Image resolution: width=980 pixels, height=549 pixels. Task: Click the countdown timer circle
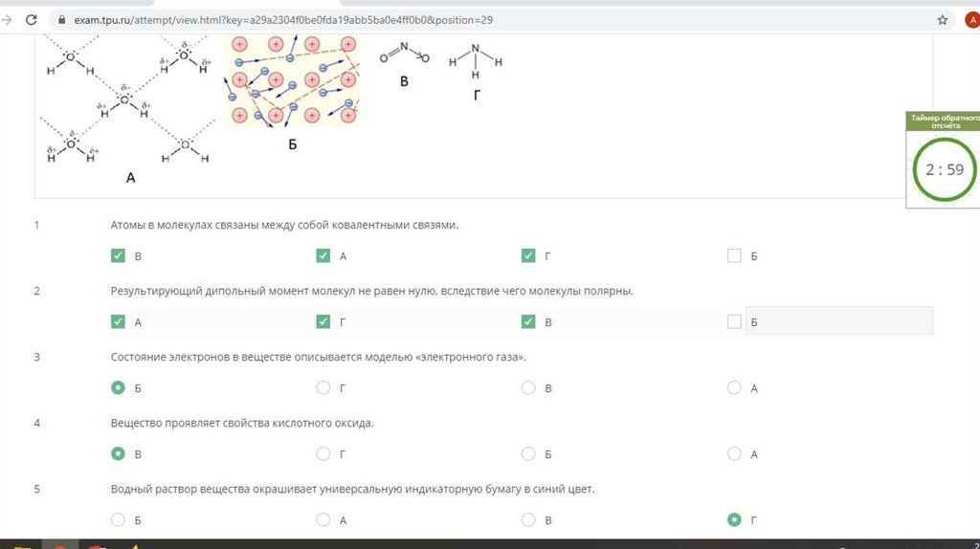coord(944,170)
